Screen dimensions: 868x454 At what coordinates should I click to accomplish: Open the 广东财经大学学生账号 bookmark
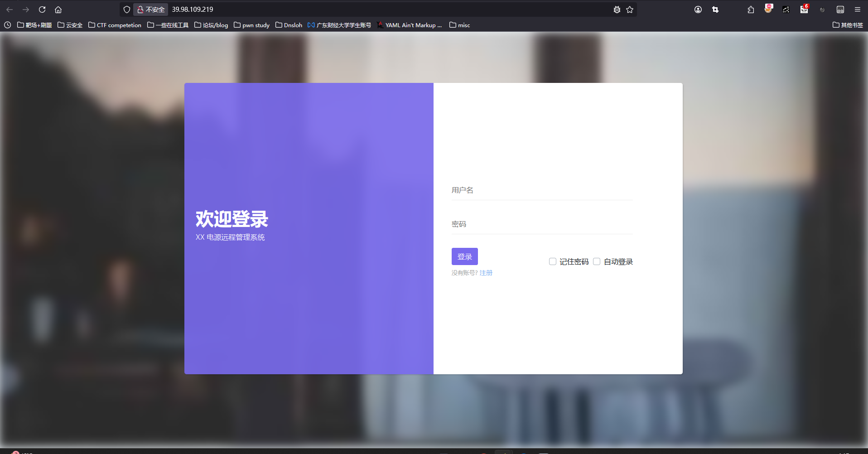[339, 25]
